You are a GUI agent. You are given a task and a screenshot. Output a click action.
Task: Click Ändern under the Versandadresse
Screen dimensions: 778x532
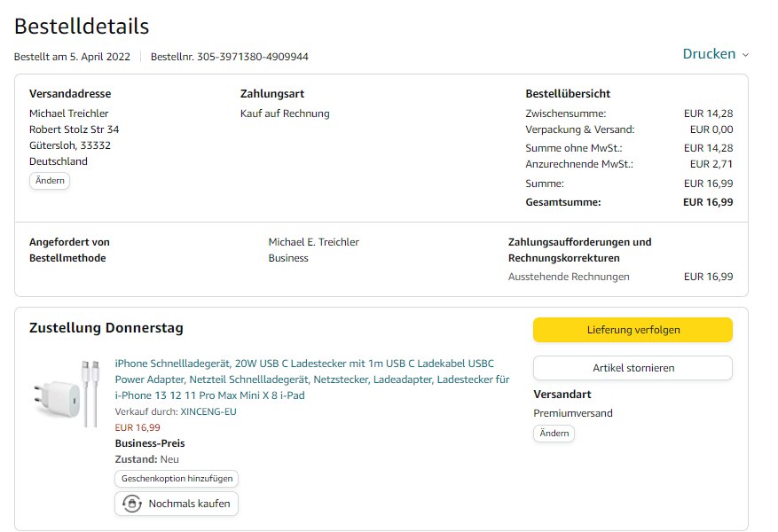(50, 181)
